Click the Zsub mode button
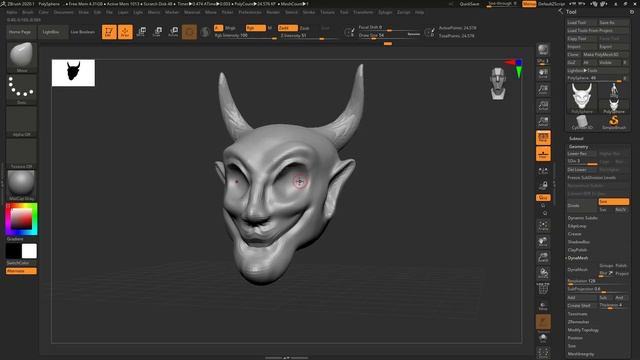 click(305, 28)
